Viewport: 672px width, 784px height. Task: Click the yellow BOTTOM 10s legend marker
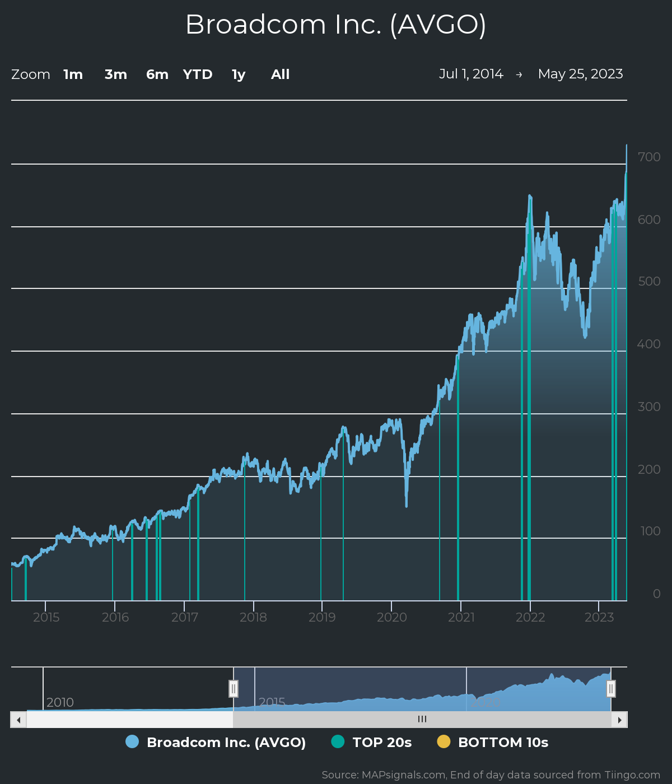coord(444,741)
